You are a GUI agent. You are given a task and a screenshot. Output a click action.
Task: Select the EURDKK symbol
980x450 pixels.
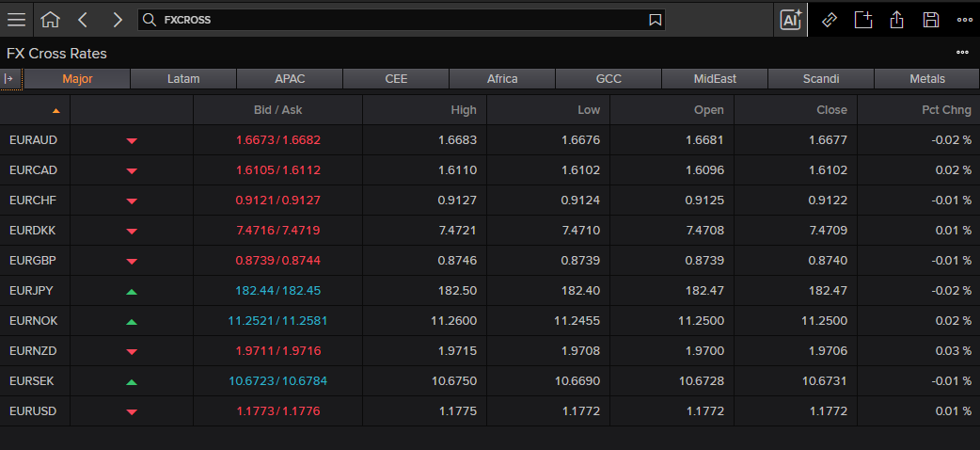[x=33, y=231]
